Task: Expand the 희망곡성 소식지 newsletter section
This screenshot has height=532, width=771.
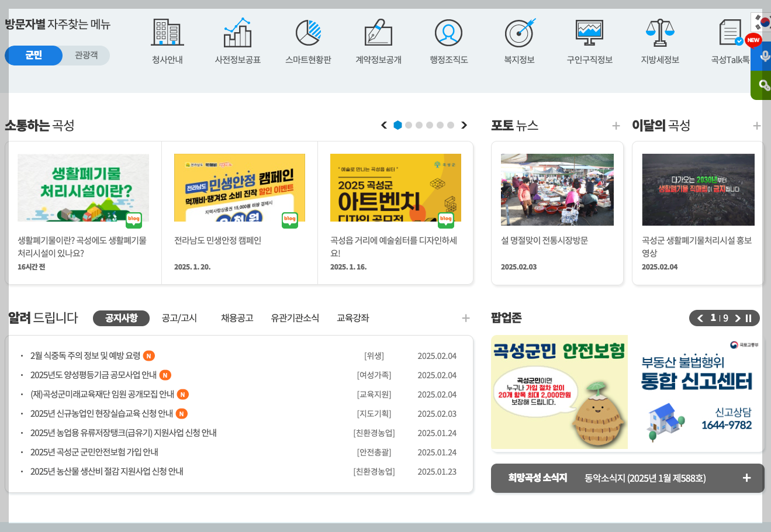Action: tap(746, 478)
